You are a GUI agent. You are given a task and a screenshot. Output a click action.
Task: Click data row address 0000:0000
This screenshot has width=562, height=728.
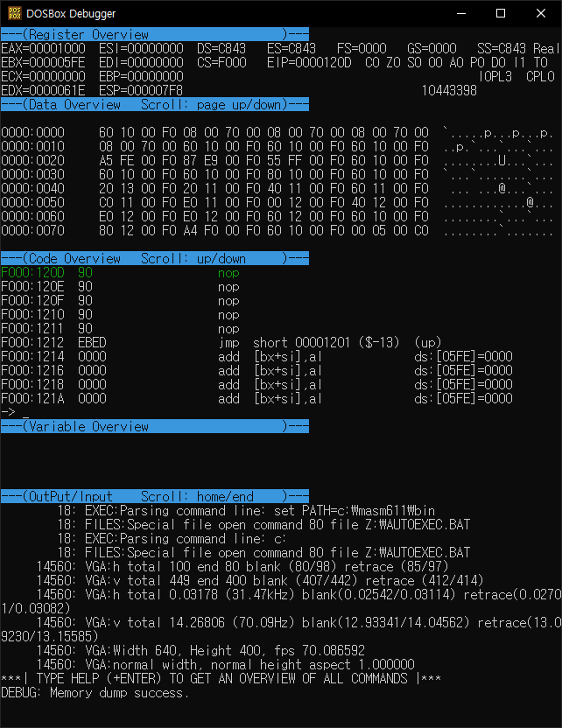coord(33,132)
